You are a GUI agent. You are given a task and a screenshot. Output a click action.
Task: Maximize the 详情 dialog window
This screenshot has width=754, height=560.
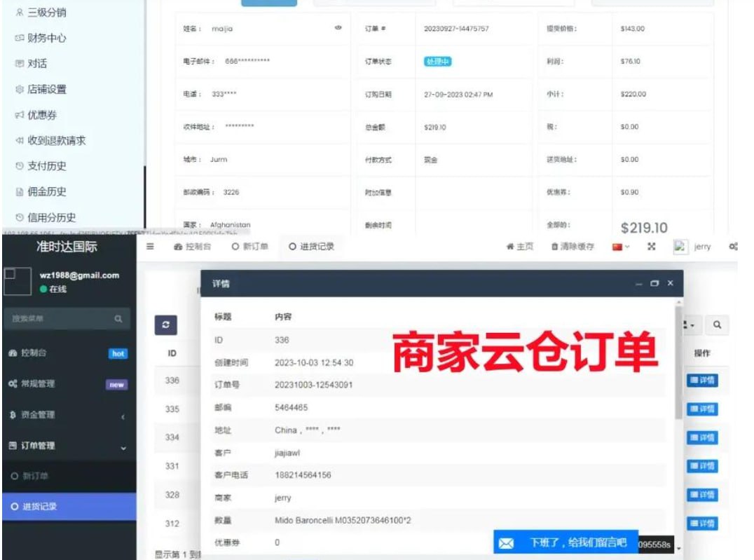click(x=654, y=283)
